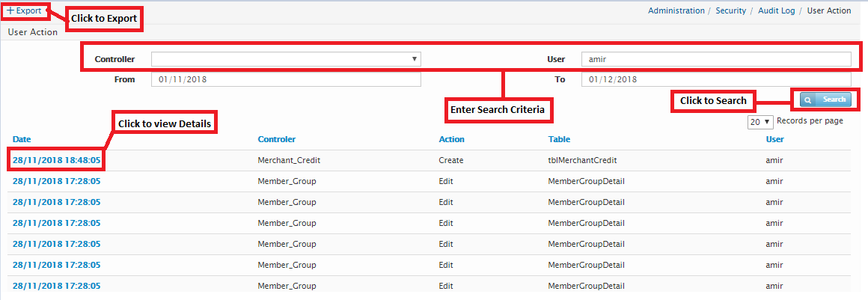Click the User Action breadcrumb item
This screenshot has height=300, width=868.
[x=828, y=11]
